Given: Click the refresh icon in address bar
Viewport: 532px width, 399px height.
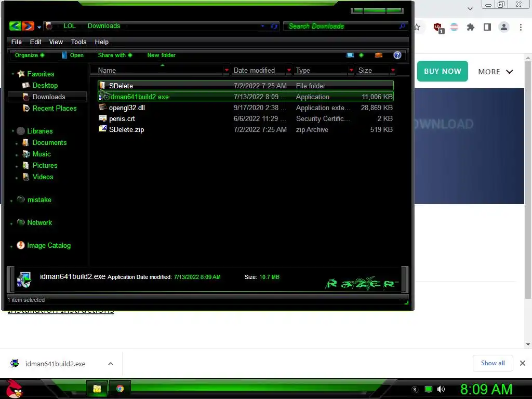Looking at the screenshot, I should [274, 26].
